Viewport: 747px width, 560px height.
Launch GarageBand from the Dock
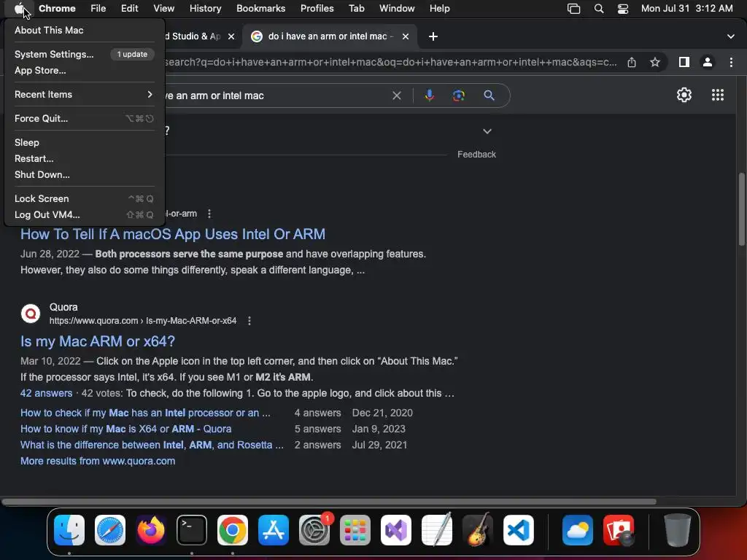point(478,530)
